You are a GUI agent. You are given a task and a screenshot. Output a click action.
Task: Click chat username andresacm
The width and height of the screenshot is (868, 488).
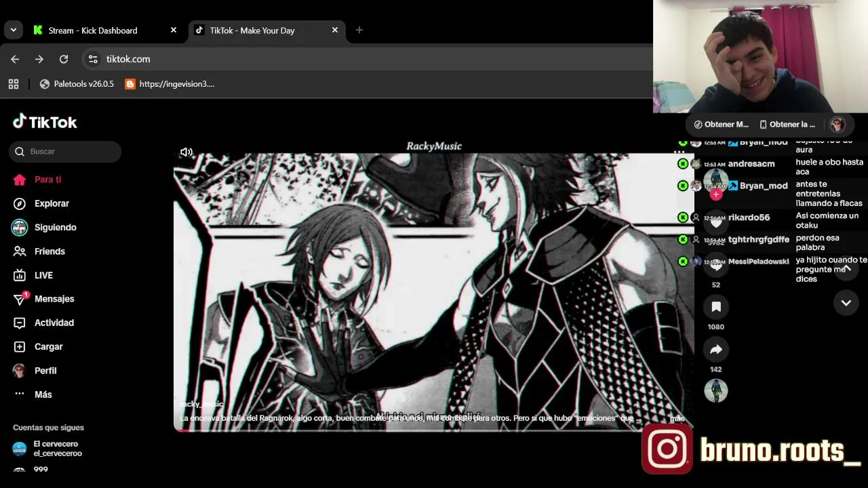pos(751,163)
